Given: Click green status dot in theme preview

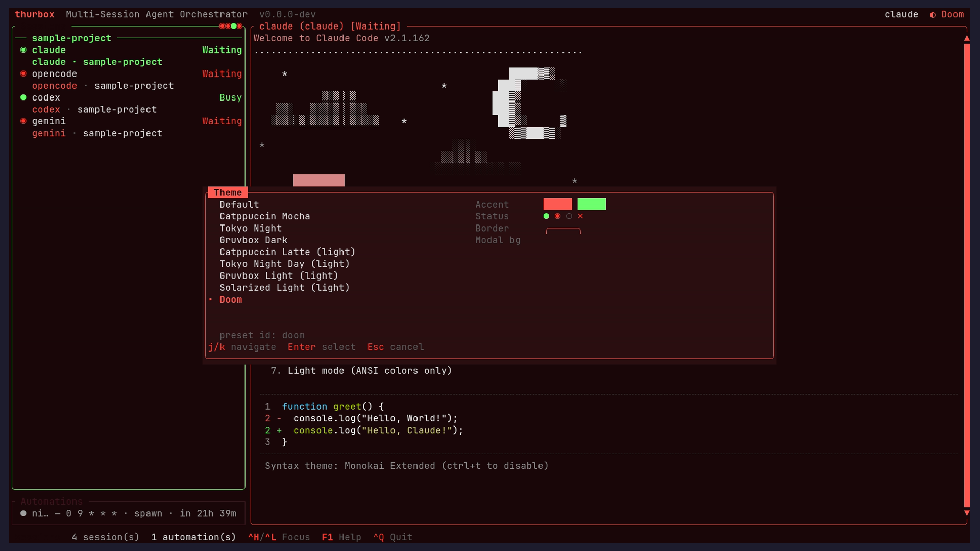Looking at the screenshot, I should (x=546, y=216).
